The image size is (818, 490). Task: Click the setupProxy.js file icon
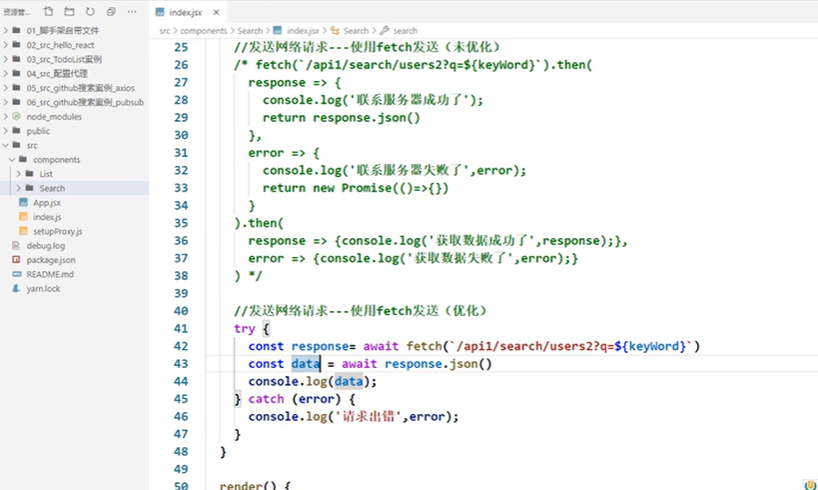coord(23,231)
